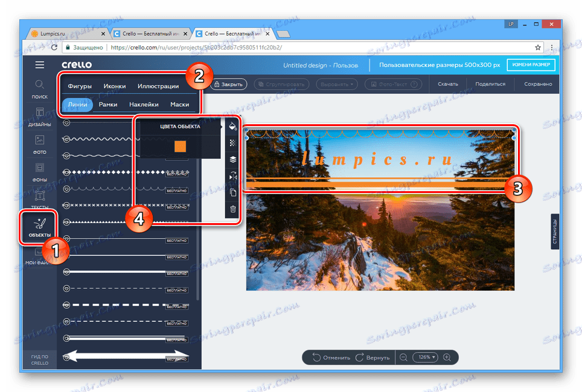Click Отменить to undo
582x392 pixels.
pos(331,358)
